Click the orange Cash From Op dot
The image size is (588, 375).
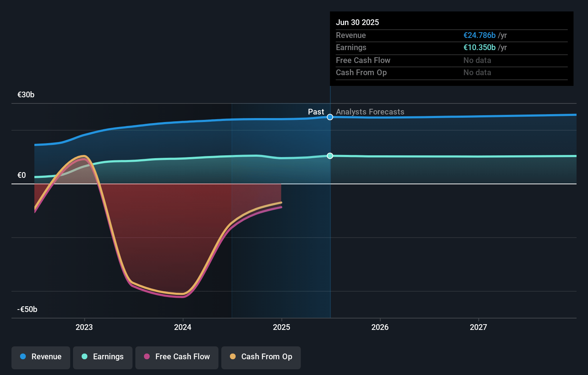(x=233, y=356)
